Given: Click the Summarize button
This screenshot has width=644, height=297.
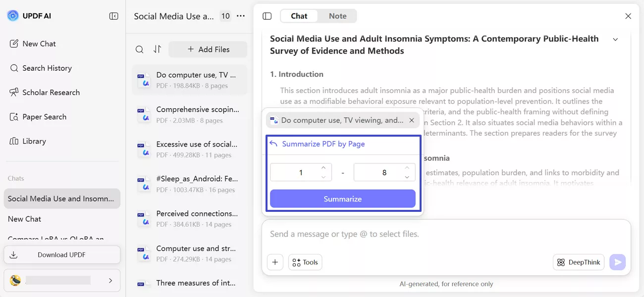Looking at the screenshot, I should pos(342,199).
